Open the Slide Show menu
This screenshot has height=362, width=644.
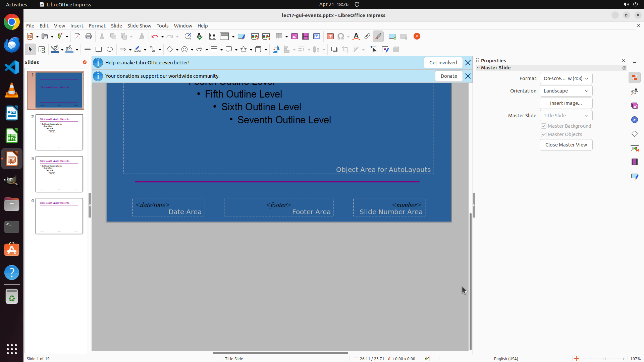click(139, 26)
